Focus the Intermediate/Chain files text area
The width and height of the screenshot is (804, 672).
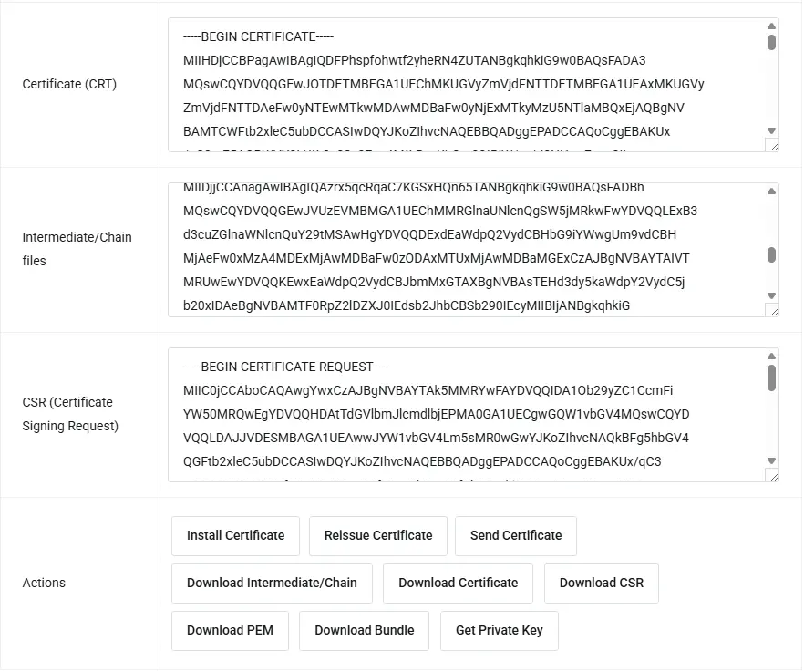click(x=465, y=249)
